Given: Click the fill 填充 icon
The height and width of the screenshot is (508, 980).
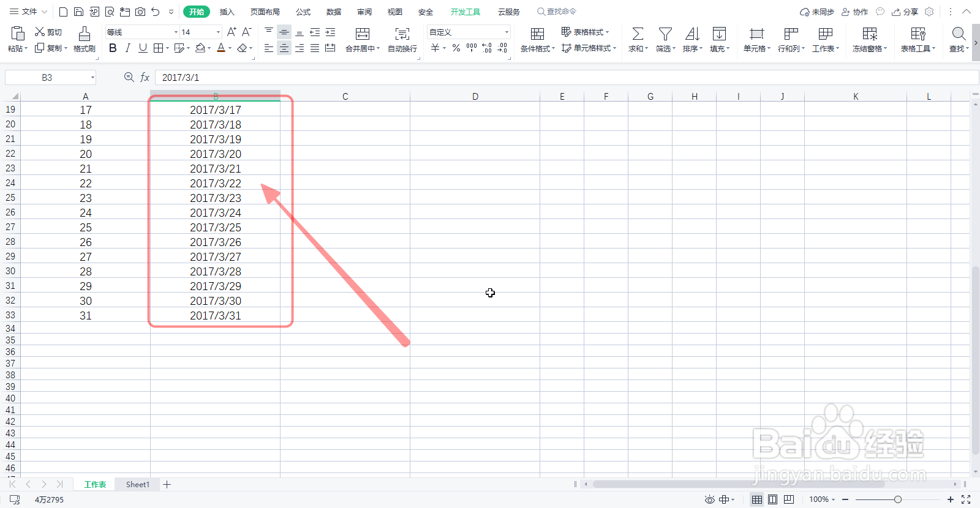Looking at the screenshot, I should [x=720, y=34].
